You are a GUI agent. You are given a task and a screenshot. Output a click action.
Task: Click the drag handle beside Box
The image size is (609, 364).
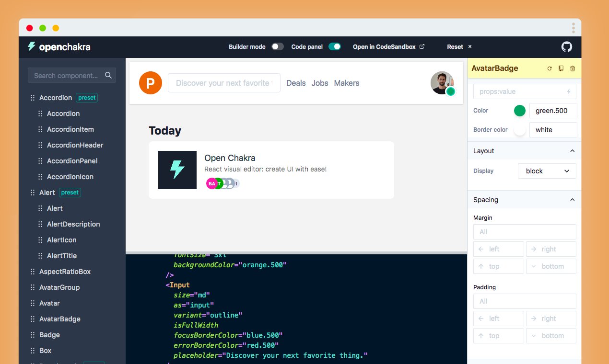33,351
